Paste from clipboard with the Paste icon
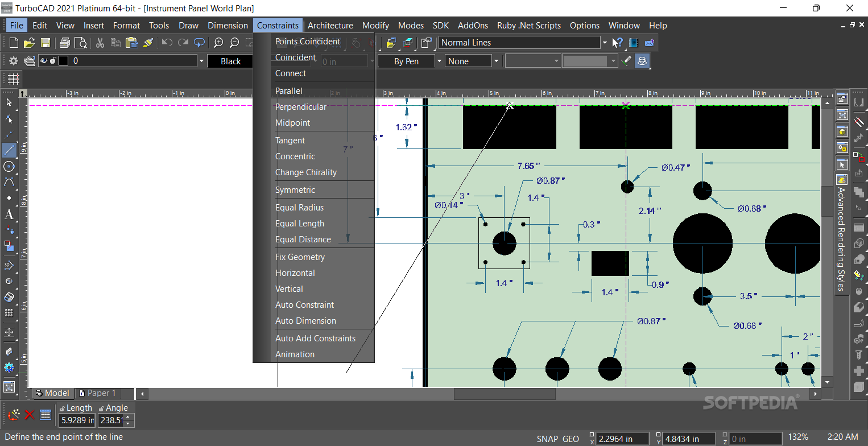Screen dimensions: 868x446 pyautogui.click(x=132, y=43)
